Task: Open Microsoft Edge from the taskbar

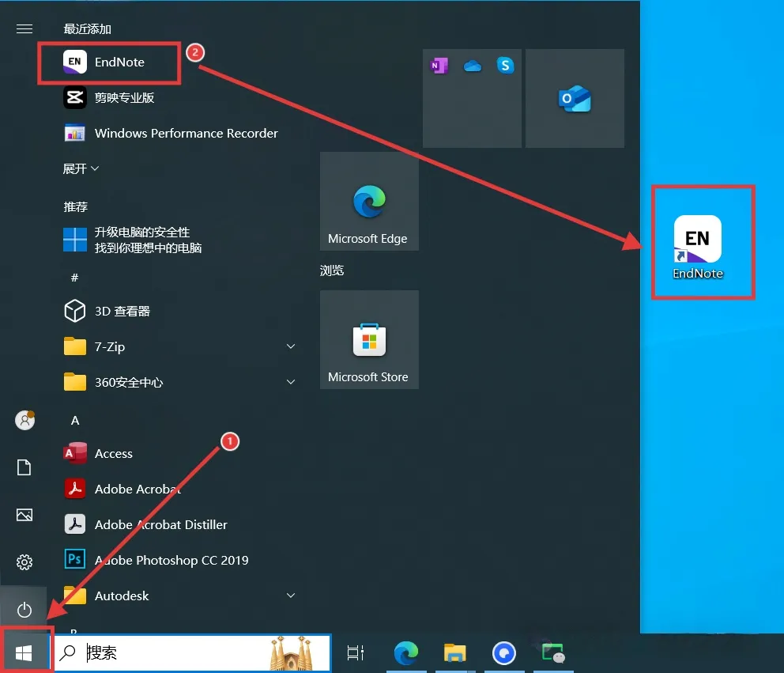Action: coord(406,653)
